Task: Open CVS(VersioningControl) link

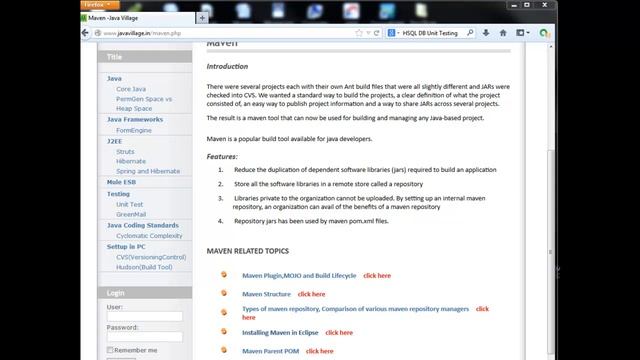Action: click(151, 257)
